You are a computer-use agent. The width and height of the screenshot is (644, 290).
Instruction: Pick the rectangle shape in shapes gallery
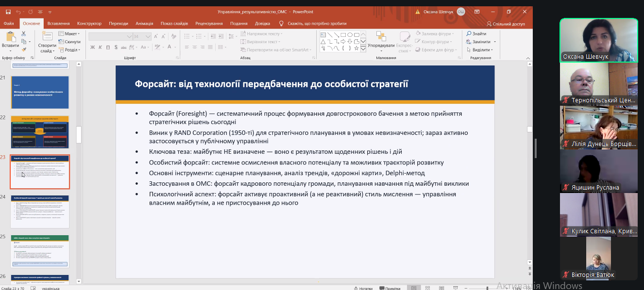point(343,34)
